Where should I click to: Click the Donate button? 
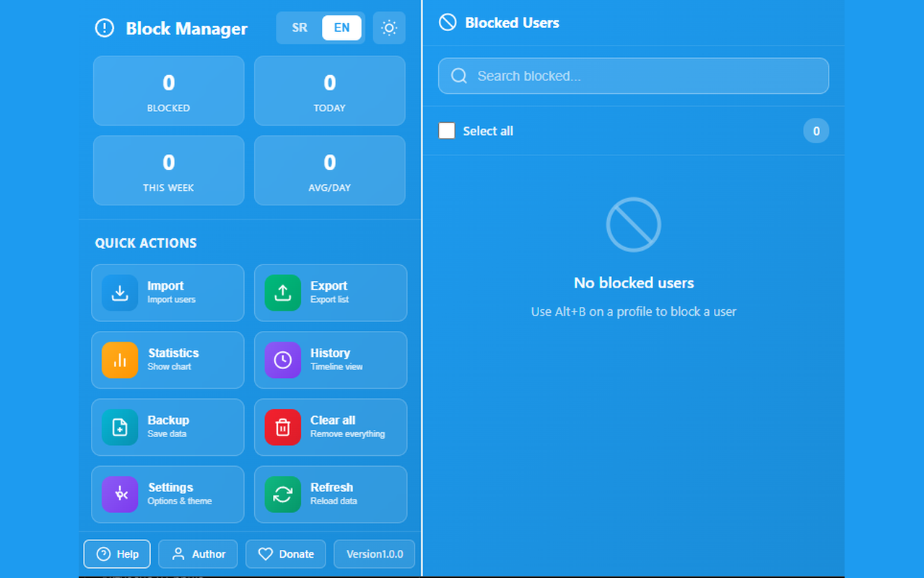tap(285, 554)
